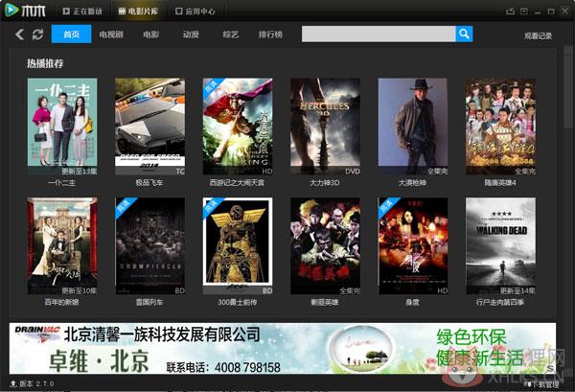
Task: Open the 大漠枪神 poster thumbnail
Action: [x=413, y=127]
